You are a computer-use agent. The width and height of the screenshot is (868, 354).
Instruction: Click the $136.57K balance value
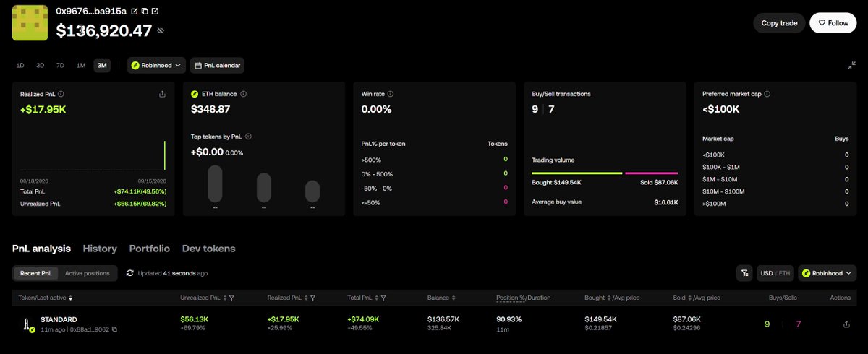(445, 319)
